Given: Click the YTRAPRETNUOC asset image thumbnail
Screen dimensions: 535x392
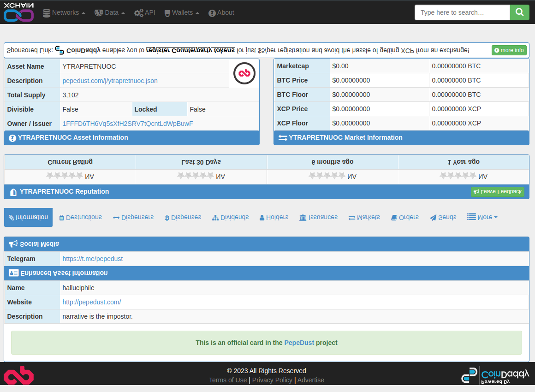Looking at the screenshot, I should click(x=244, y=73).
